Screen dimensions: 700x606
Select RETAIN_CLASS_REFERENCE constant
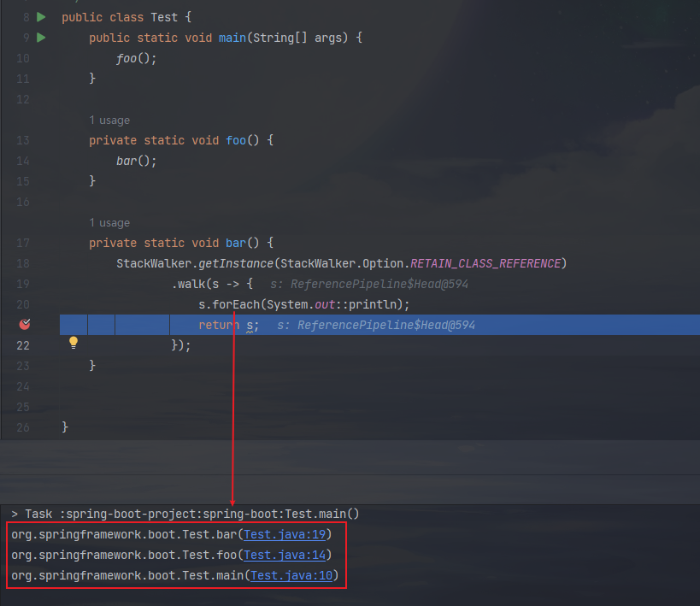tap(485, 263)
